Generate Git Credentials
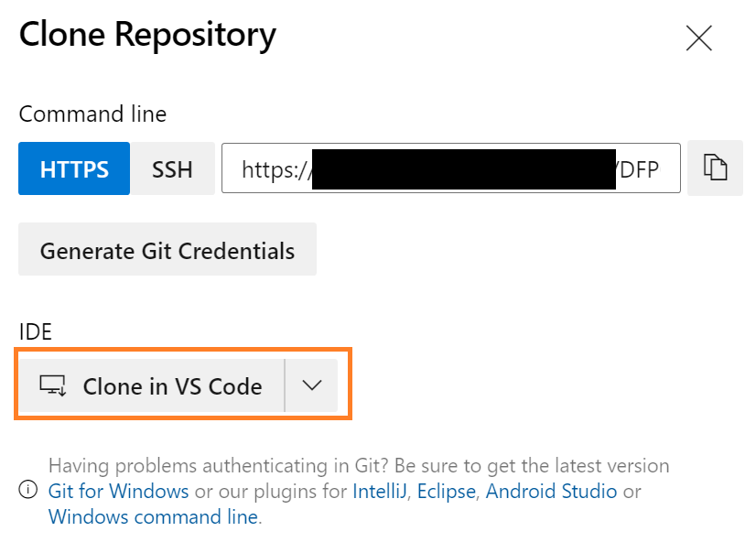The width and height of the screenshot is (756, 542). coord(167,249)
